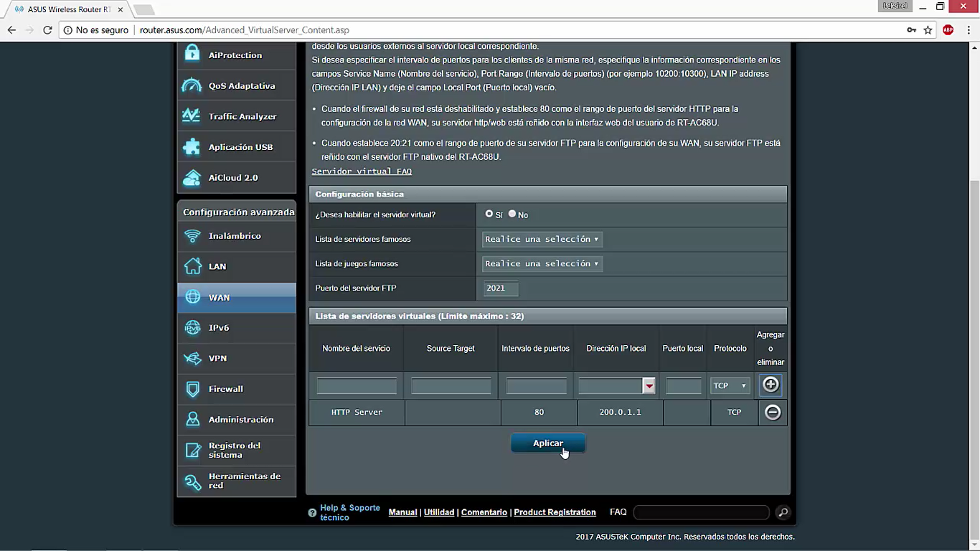This screenshot has height=551, width=980.
Task: Expand the Lista de juegos famosos dropdown
Action: pyautogui.click(x=542, y=263)
